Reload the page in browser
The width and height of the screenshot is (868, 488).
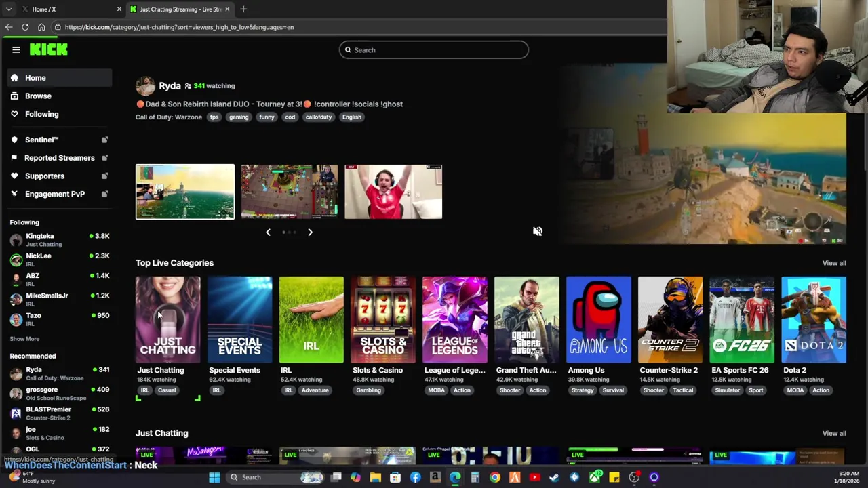tap(25, 27)
